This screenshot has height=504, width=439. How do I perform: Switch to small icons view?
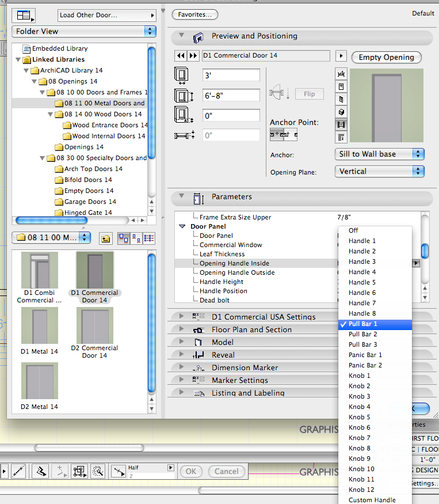[x=136, y=238]
